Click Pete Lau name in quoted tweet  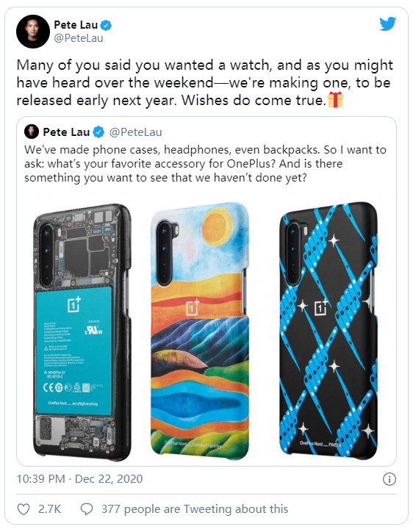point(66,132)
